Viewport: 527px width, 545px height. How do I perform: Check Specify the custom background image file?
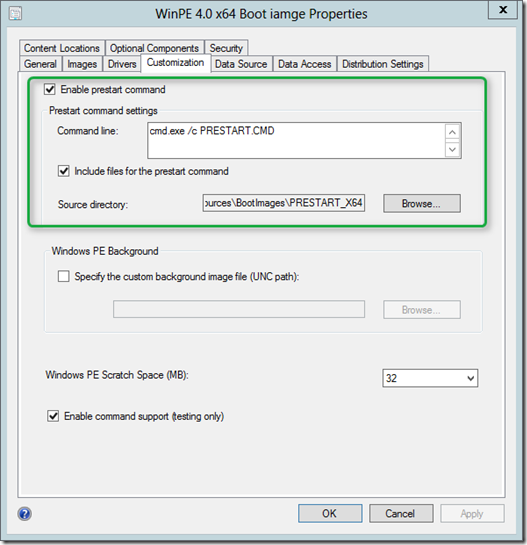click(64, 276)
